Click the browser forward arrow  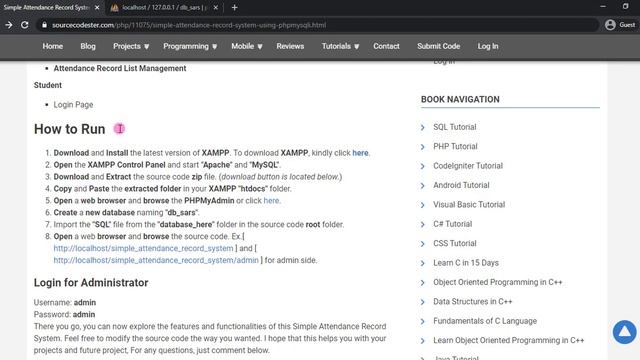(9, 25)
